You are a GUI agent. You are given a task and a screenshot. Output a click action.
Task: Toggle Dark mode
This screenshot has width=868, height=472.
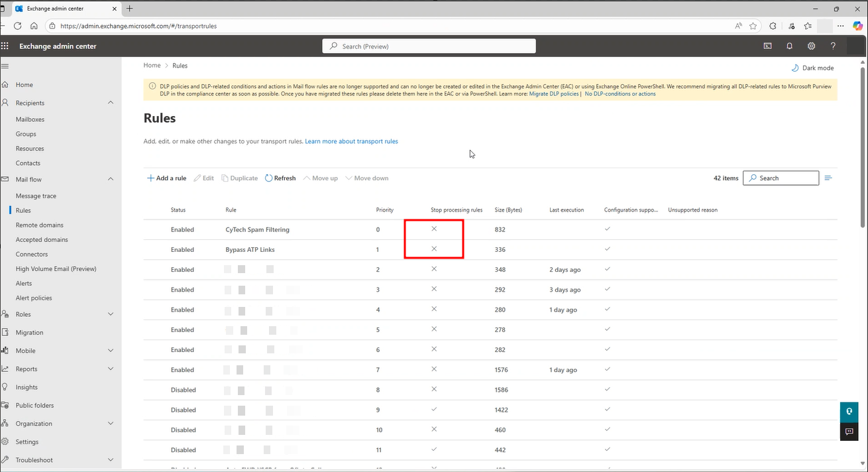pos(812,68)
